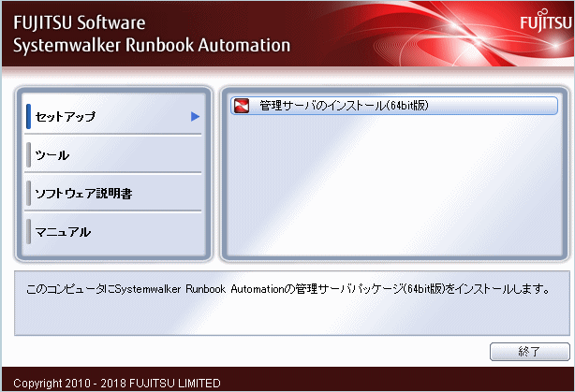The width and height of the screenshot is (575, 392).
Task: Click 管理サーバのインストール(64bit版) entry
Action: point(394,106)
